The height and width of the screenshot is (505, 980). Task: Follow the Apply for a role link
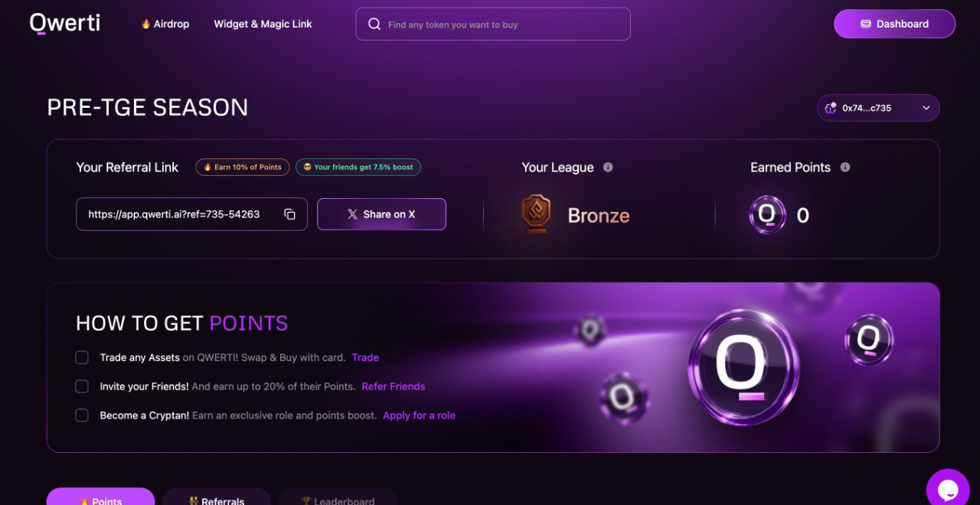click(x=419, y=415)
